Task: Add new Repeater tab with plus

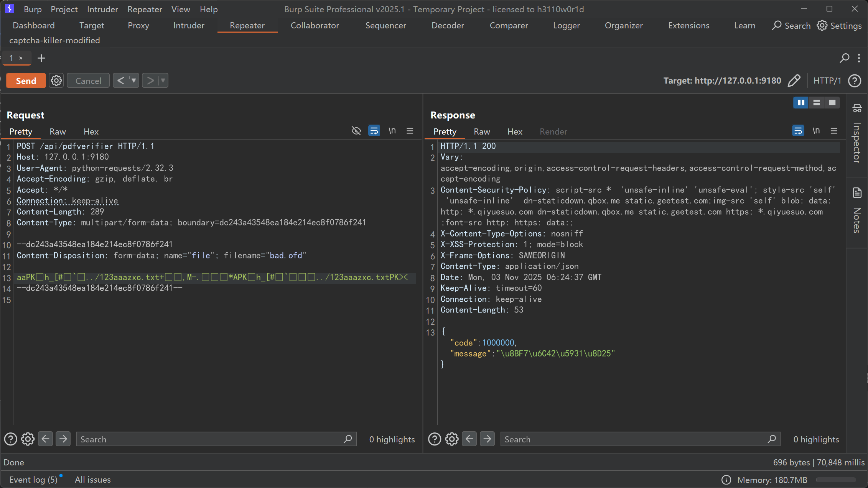Action: (x=41, y=58)
